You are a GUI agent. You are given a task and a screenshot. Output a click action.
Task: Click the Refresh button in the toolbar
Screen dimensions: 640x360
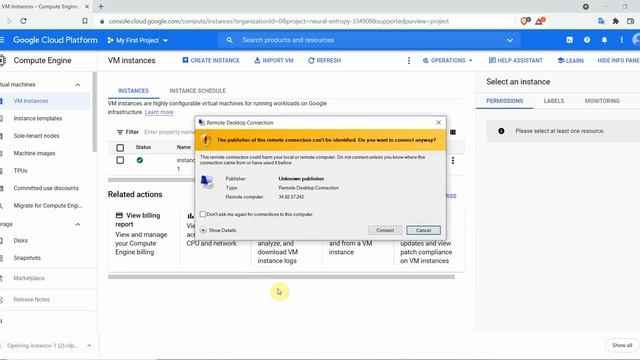[x=324, y=60]
